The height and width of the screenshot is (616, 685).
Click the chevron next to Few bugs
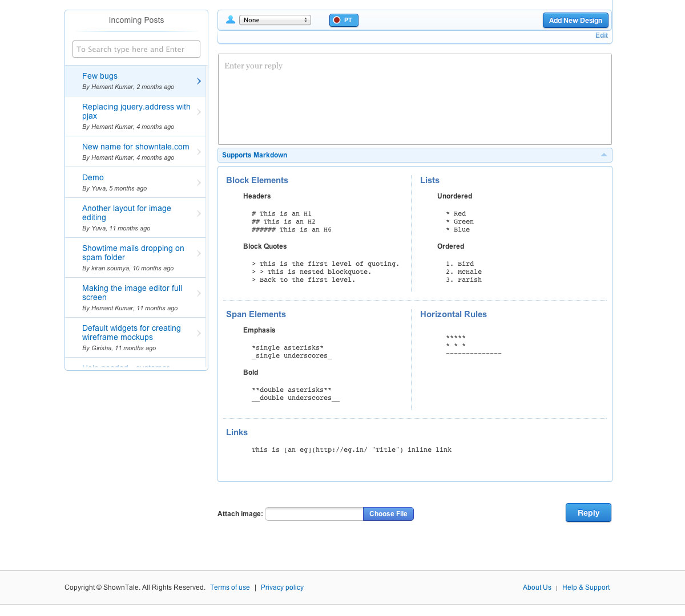(199, 82)
